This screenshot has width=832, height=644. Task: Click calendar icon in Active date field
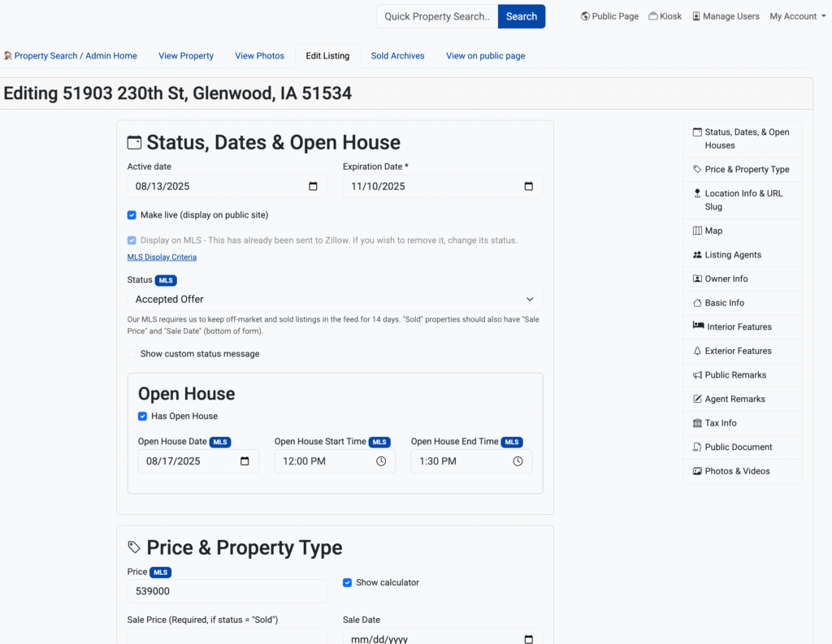click(314, 187)
